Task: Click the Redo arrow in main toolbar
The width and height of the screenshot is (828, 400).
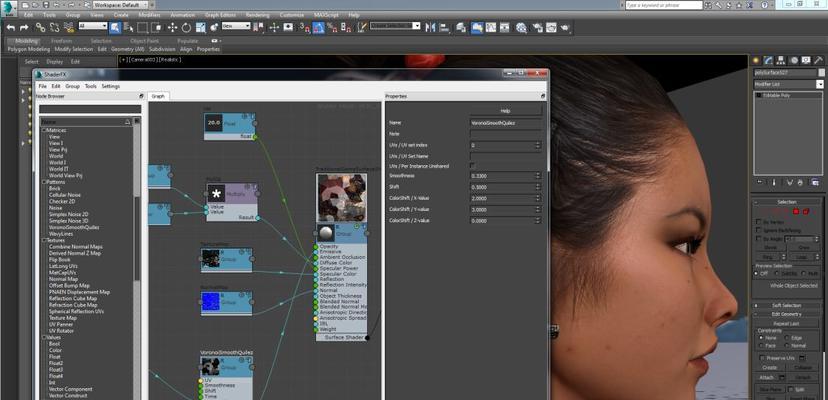Action: click(24, 27)
